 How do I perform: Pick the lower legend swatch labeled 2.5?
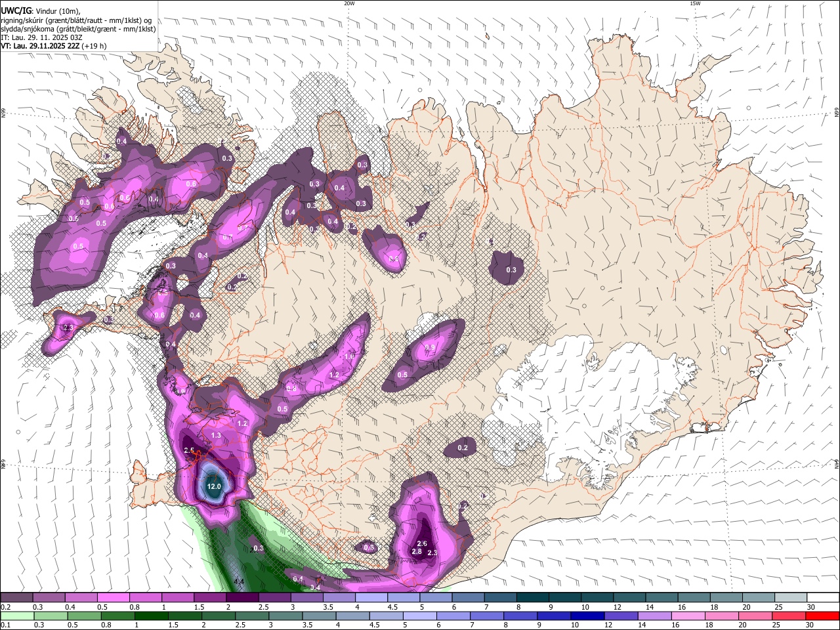(252, 616)
